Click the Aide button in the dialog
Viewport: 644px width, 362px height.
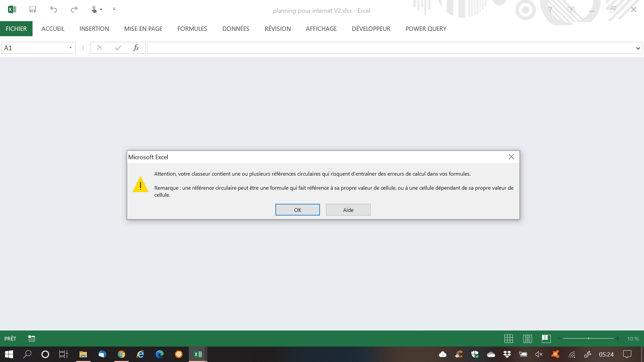click(348, 210)
